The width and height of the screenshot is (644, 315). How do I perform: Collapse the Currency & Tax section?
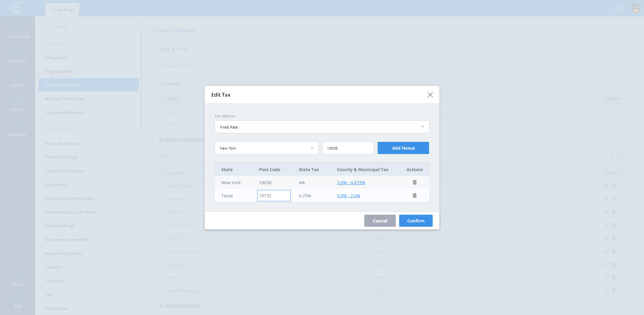624,66
